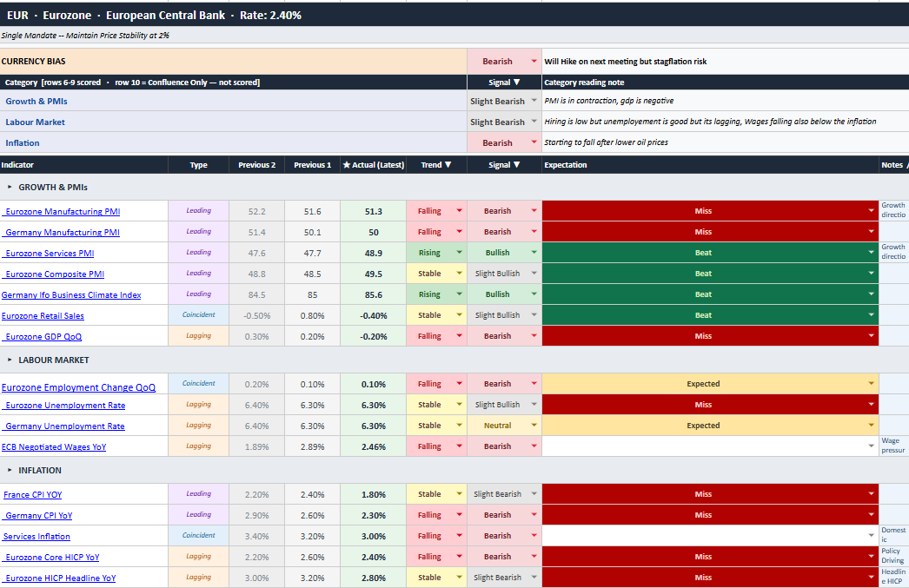Viewport: 909px width, 588px height.
Task: Open Growth & PMIs category signal dropdown
Action: 534,101
